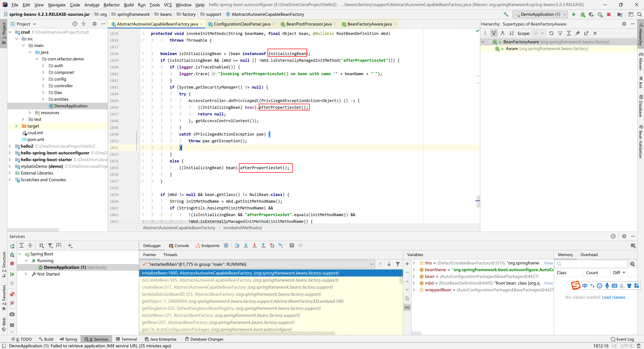Toggle the Database tool window stripe
Viewport: 644px width, 349px height.
click(640, 106)
